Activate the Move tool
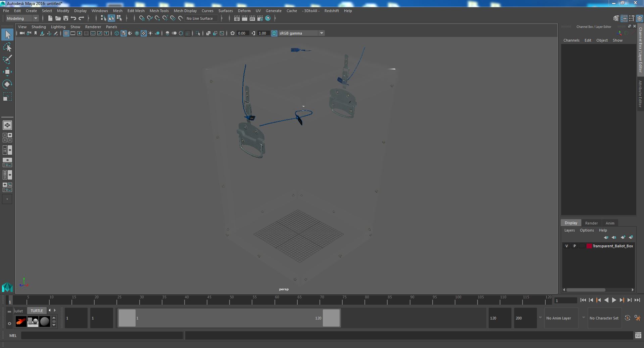The width and height of the screenshot is (644, 348). pyautogui.click(x=7, y=72)
